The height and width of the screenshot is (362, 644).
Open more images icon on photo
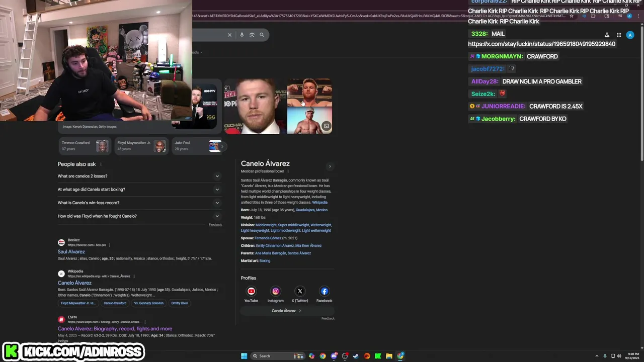click(x=326, y=126)
